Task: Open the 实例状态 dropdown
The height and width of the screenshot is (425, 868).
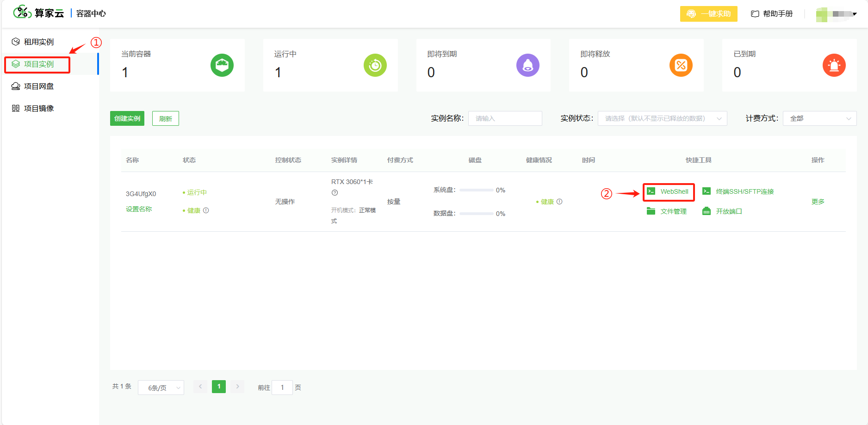Action: coord(663,118)
